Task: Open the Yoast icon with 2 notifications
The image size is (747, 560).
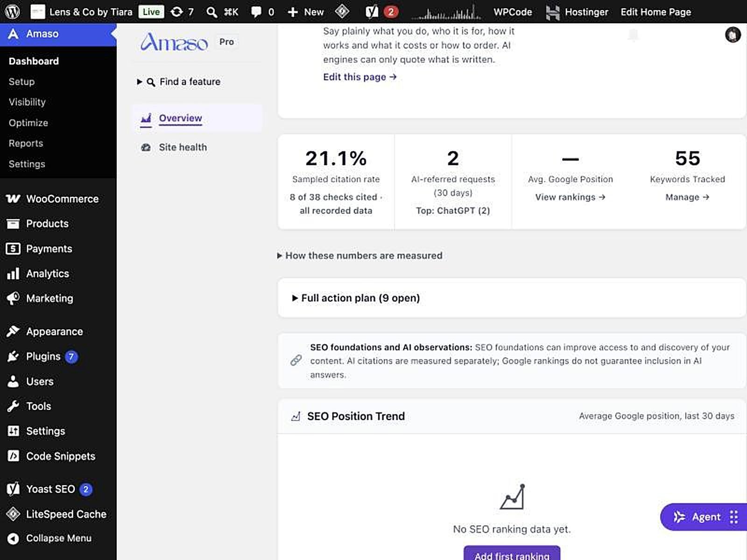Action: (x=381, y=12)
